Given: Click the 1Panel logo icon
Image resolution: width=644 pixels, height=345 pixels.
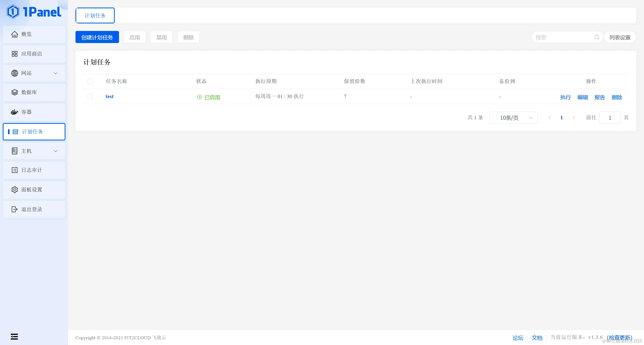Looking at the screenshot, I should 13,12.
